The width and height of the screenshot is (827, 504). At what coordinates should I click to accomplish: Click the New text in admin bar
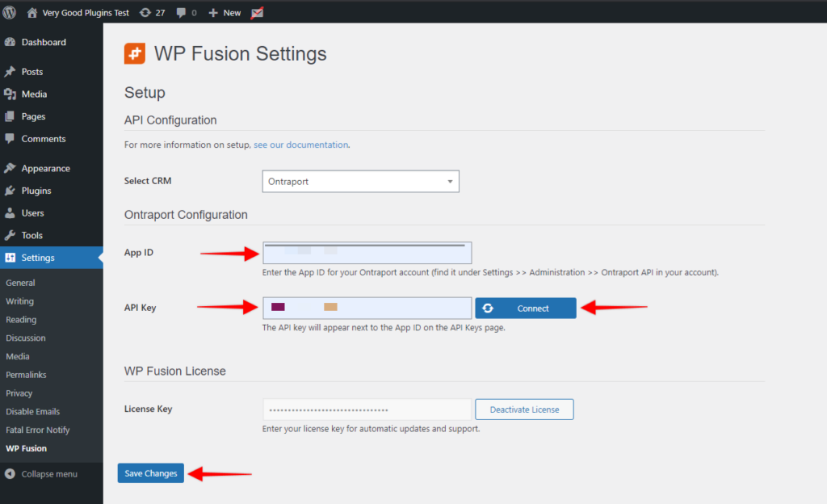(x=232, y=13)
